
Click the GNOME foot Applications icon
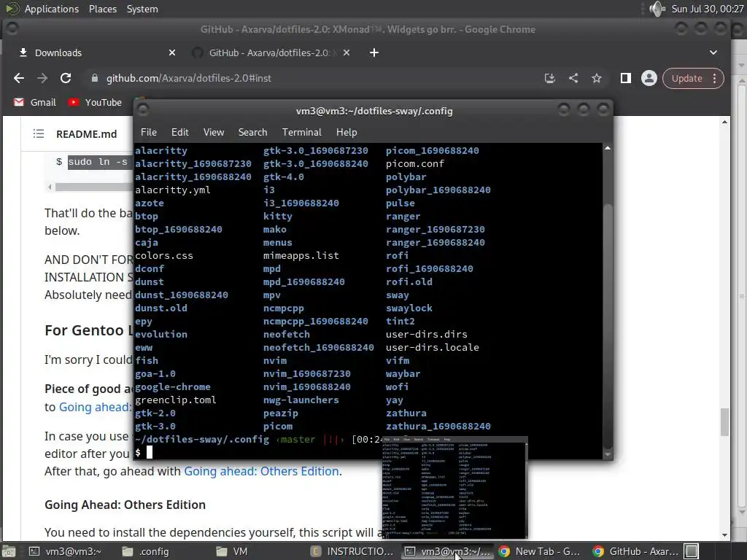tap(12, 9)
